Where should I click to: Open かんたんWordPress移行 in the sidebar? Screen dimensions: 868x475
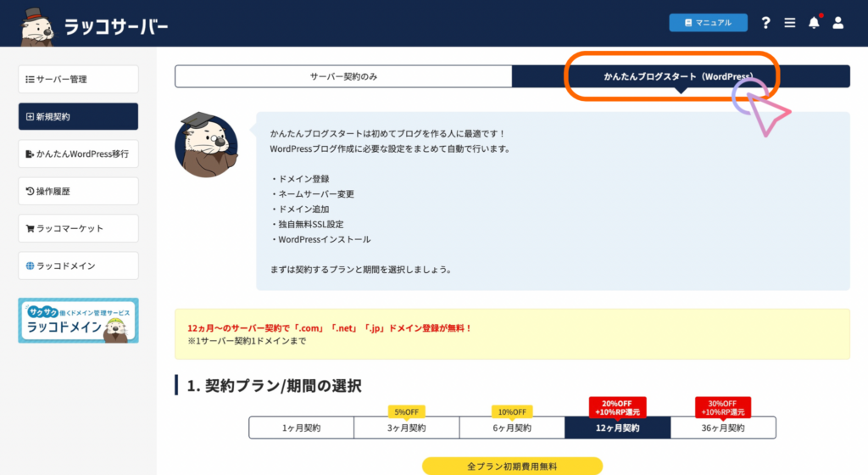point(78,154)
